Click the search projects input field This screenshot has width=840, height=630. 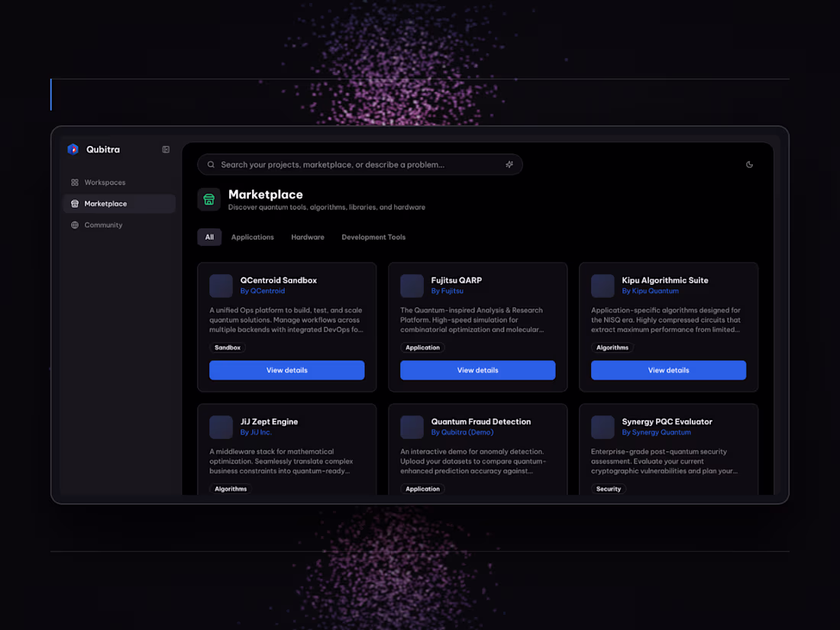tap(360, 164)
